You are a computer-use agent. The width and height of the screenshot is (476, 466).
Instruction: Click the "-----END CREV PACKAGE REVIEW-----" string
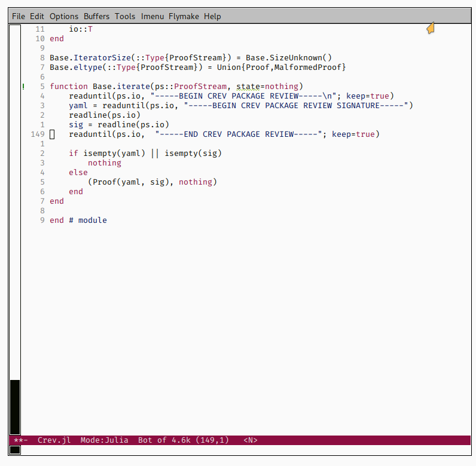click(x=239, y=134)
